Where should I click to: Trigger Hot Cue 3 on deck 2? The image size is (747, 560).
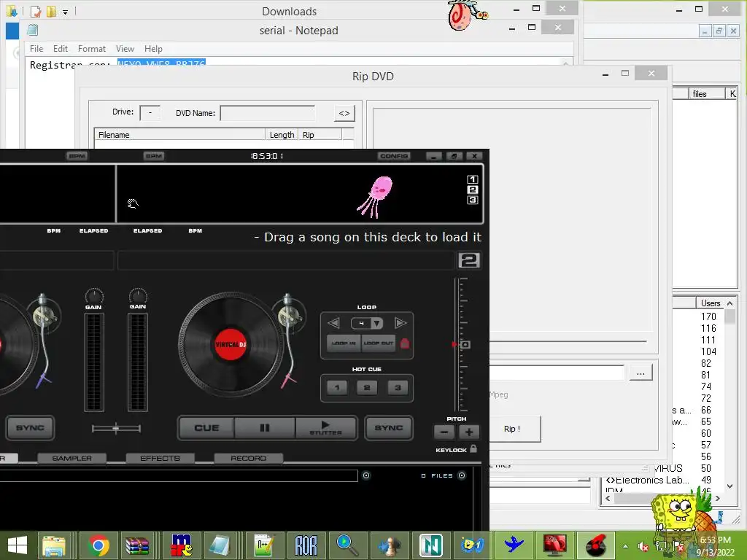398,388
